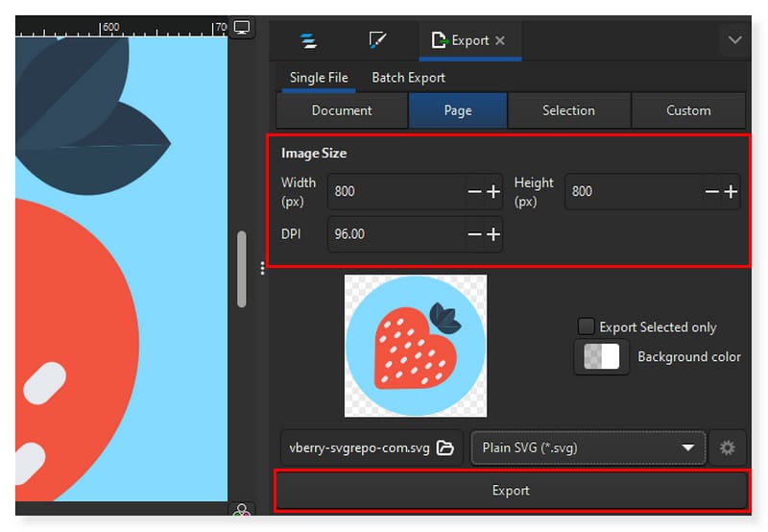Screen dimensions: 768x532
Task: Click the canvas vertical scrollbar handle
Action: point(242,269)
